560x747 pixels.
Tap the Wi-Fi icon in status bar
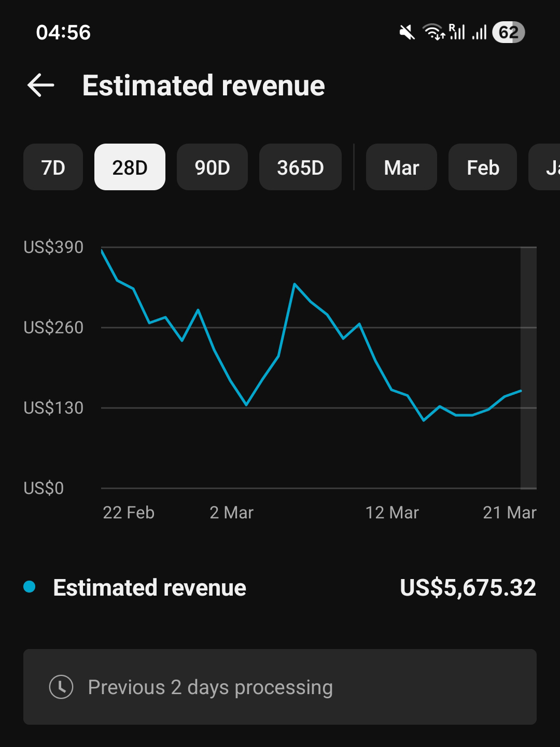pos(434,32)
